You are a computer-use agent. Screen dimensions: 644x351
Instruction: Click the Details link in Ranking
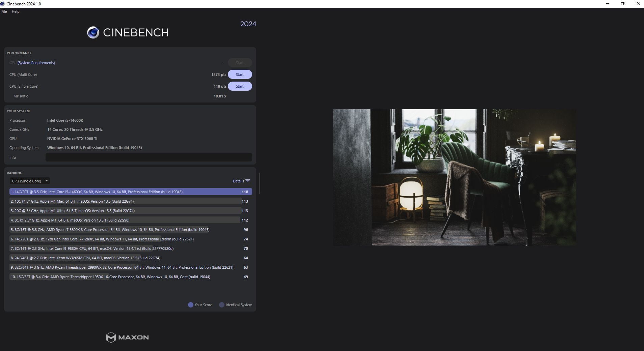(x=238, y=181)
